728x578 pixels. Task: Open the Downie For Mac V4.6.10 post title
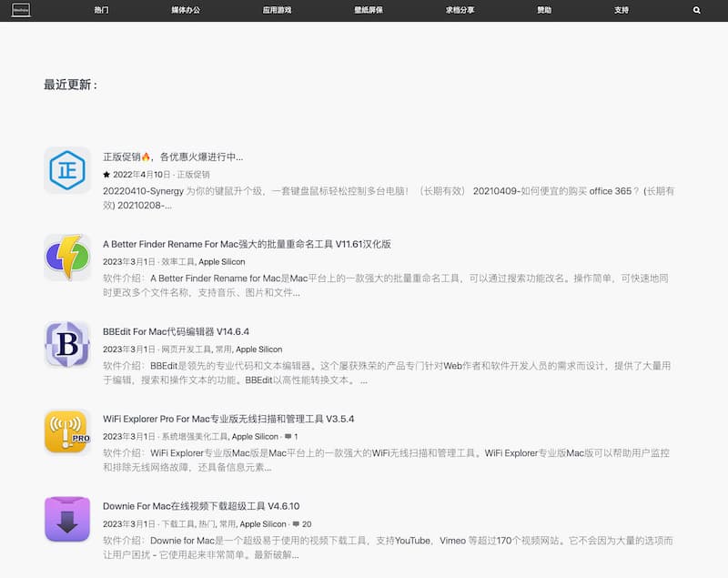tap(201, 506)
